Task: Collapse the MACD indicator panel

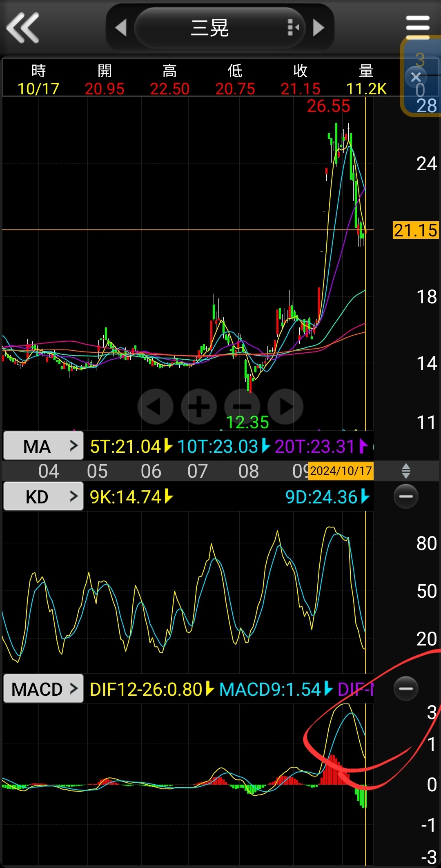Action: (405, 689)
